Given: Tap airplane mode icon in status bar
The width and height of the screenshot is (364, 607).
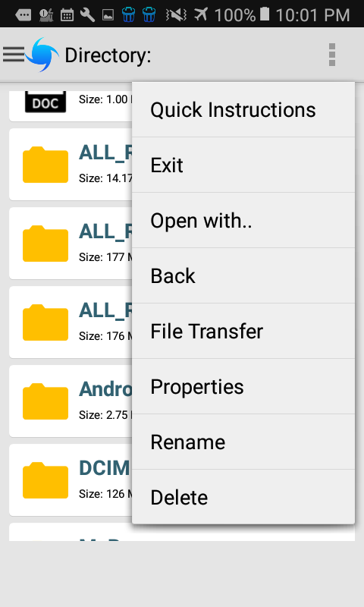Looking at the screenshot, I should click(x=201, y=14).
